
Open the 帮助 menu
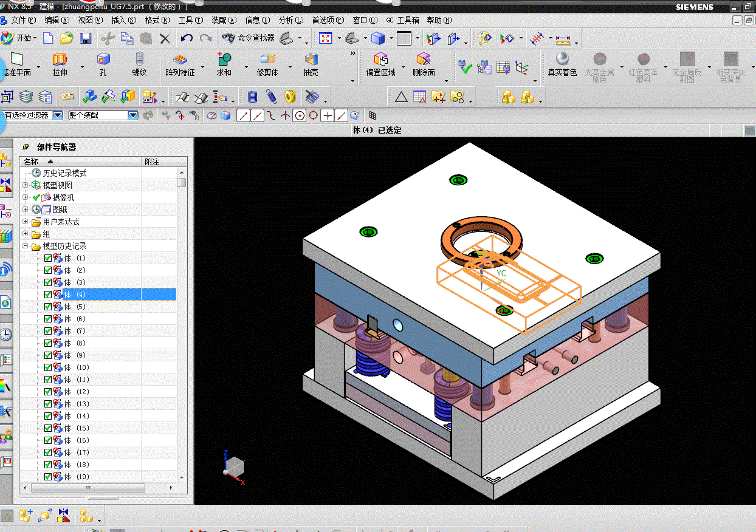click(x=439, y=20)
